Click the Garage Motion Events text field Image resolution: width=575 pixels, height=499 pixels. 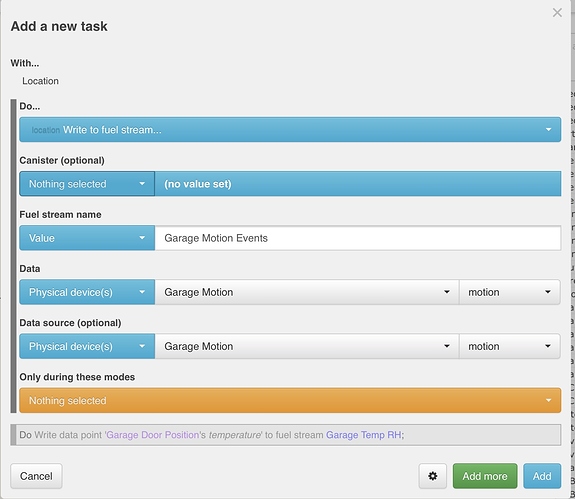pos(358,238)
